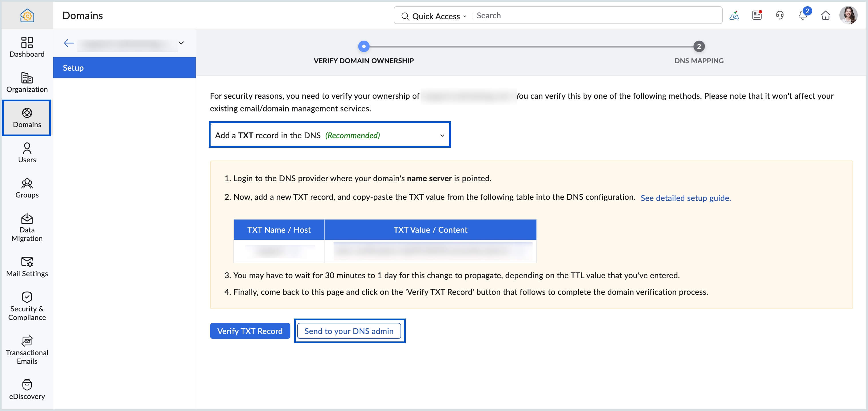Click the TXT Value / Content column header
This screenshot has width=868, height=411.
(430, 230)
